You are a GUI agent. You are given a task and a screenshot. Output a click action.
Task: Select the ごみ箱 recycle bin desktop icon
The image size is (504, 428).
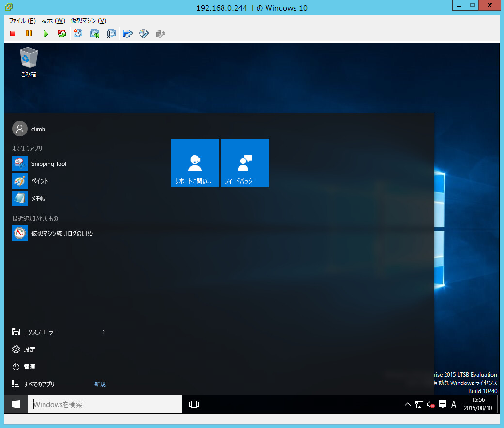tap(29, 63)
